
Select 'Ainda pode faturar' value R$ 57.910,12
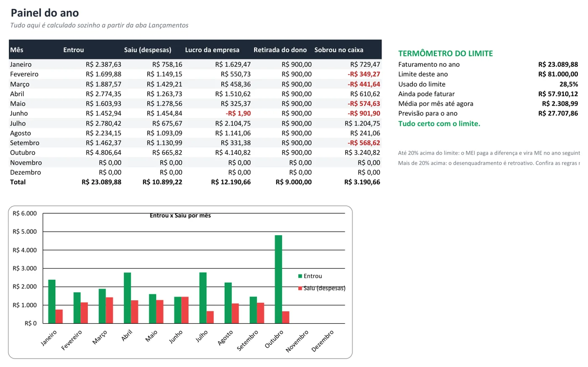tap(558, 94)
